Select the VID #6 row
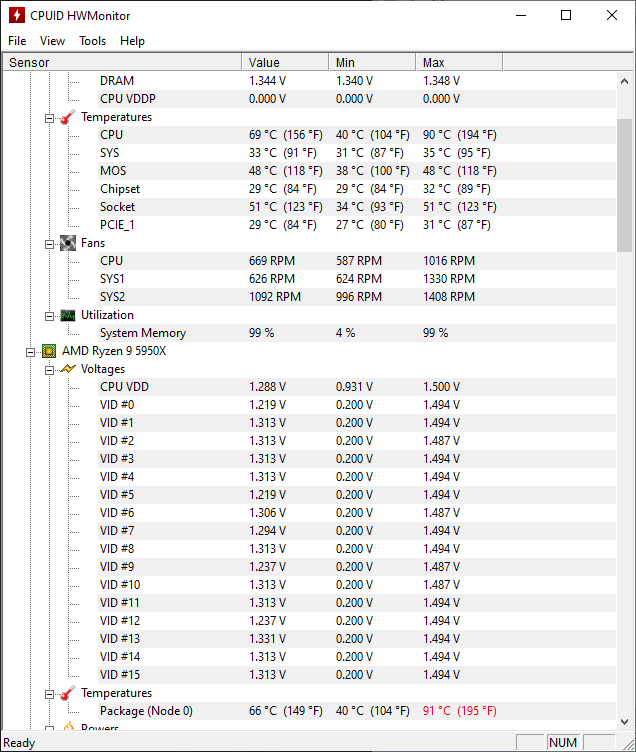The height and width of the screenshot is (752, 636). pos(357,513)
